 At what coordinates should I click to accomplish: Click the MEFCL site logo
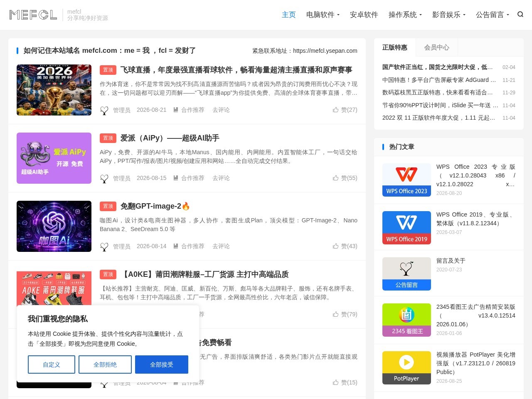click(33, 15)
